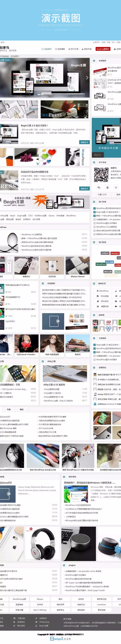The image size is (121, 644).
Task: Click the 近期评论 list icon
Action: 94,368
